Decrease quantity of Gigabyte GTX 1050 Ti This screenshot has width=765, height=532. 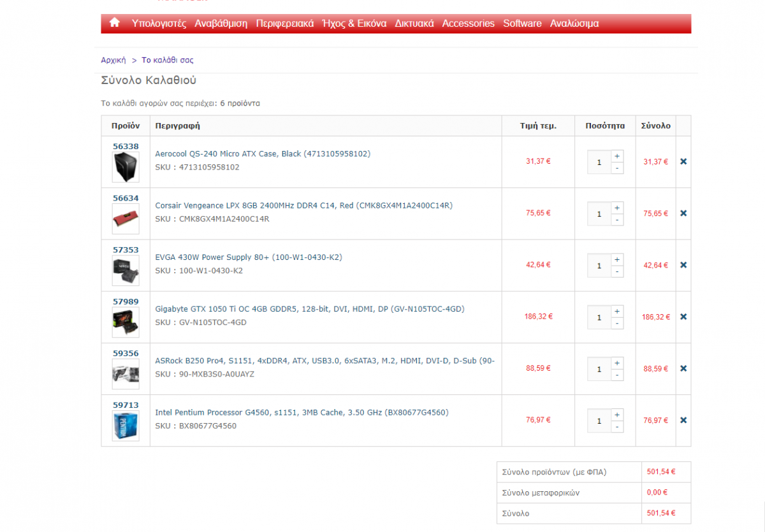pos(617,323)
